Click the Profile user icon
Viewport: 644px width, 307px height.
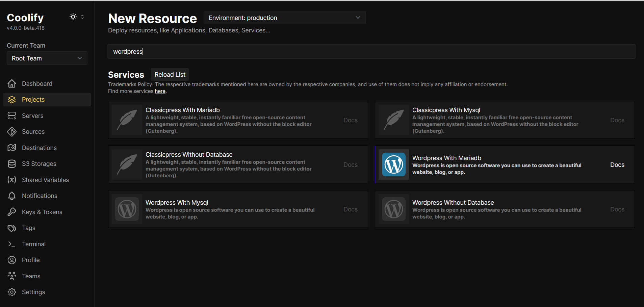12,260
